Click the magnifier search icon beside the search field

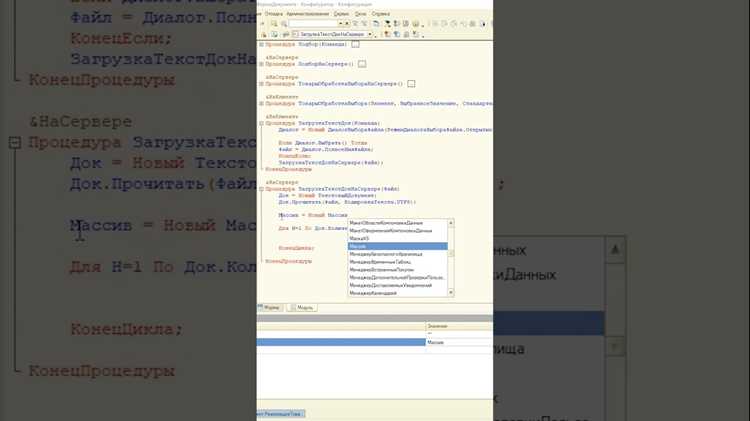tap(284, 23)
